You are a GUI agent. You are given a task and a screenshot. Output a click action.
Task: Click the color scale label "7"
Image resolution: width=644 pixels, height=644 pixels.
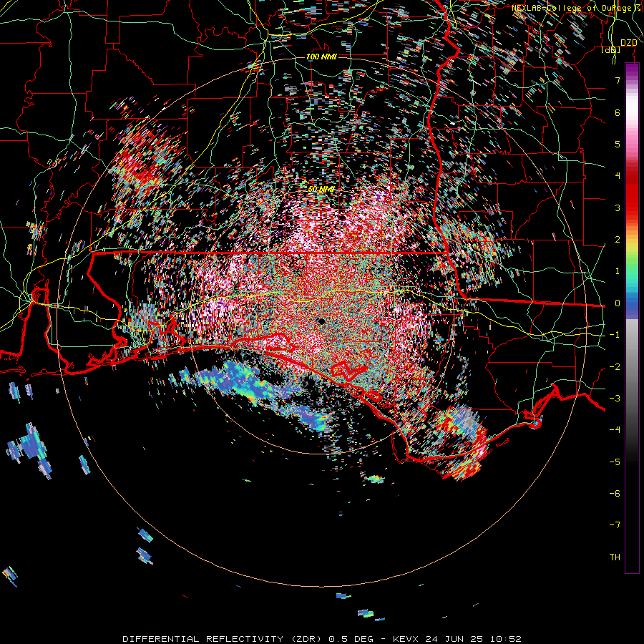tap(618, 80)
